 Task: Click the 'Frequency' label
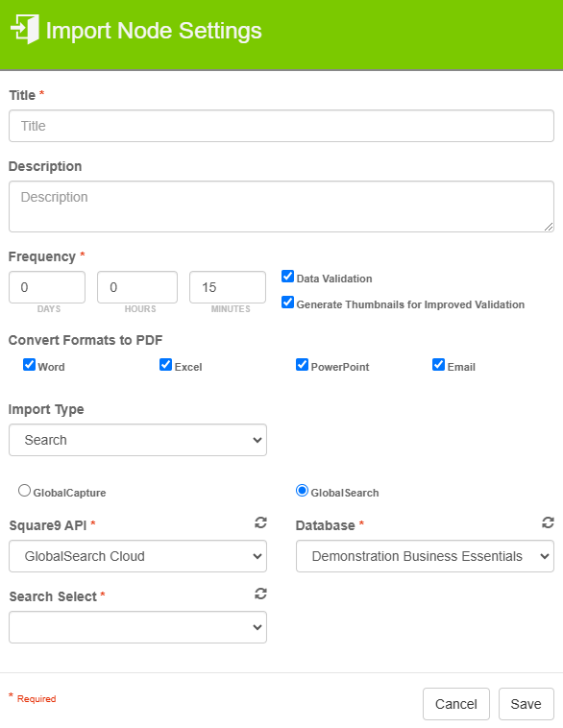tap(42, 256)
